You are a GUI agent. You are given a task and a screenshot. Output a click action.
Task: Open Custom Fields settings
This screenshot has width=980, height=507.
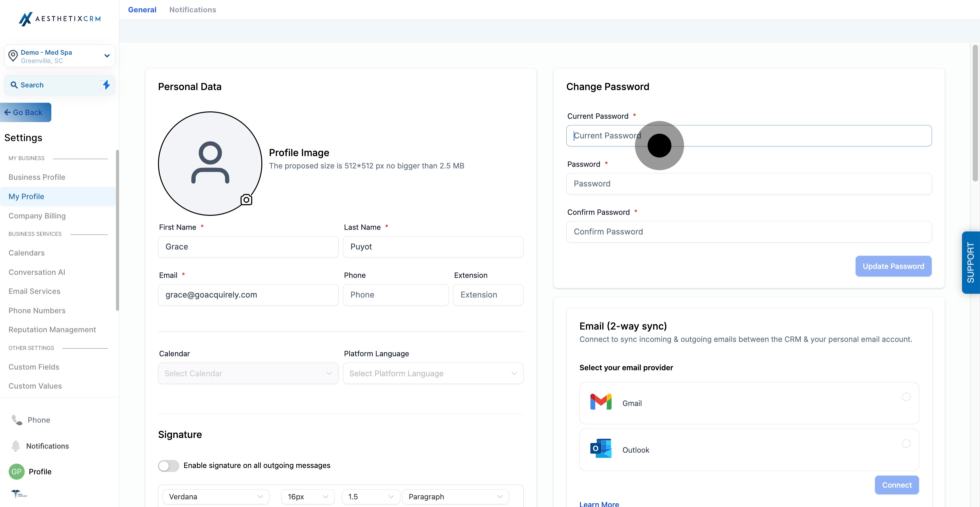pyautogui.click(x=34, y=367)
